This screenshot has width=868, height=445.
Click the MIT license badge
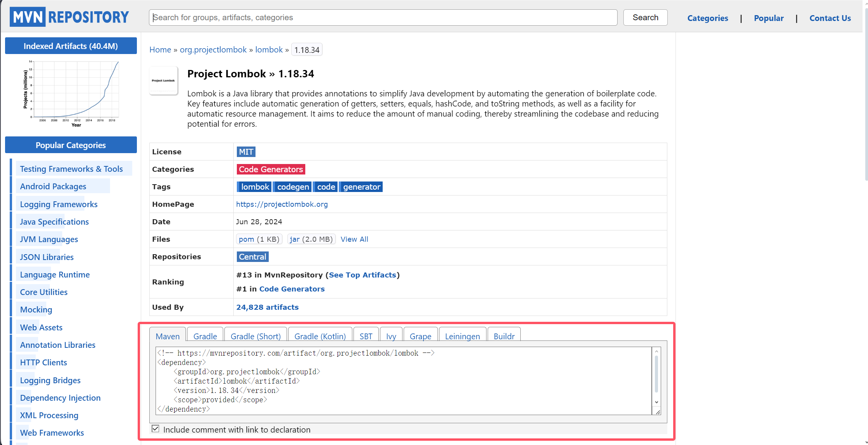(x=246, y=152)
